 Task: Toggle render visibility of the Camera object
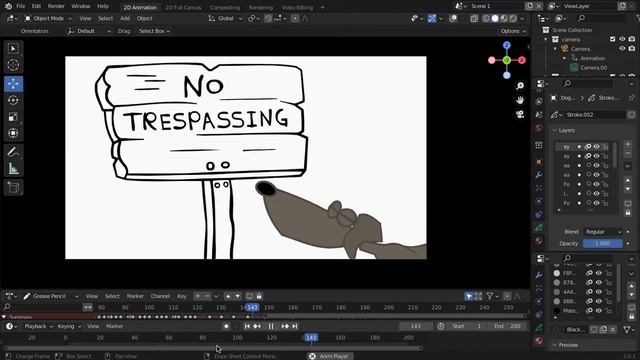pyautogui.click(x=631, y=49)
